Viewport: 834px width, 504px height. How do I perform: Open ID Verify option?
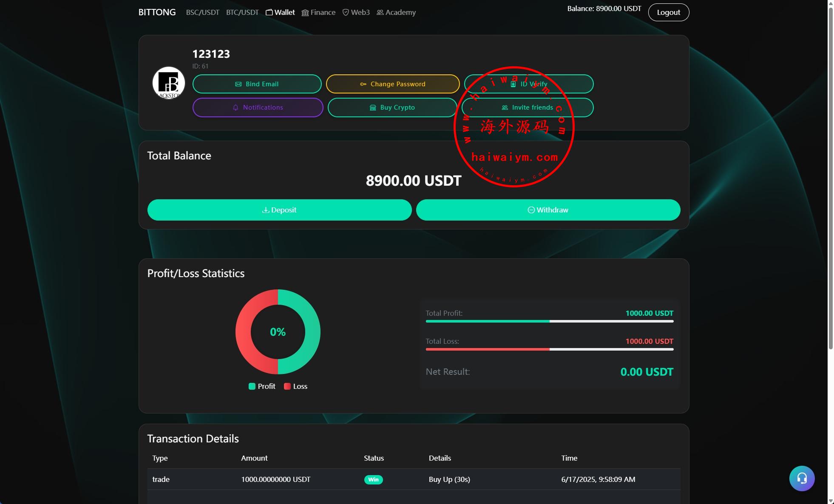(528, 84)
